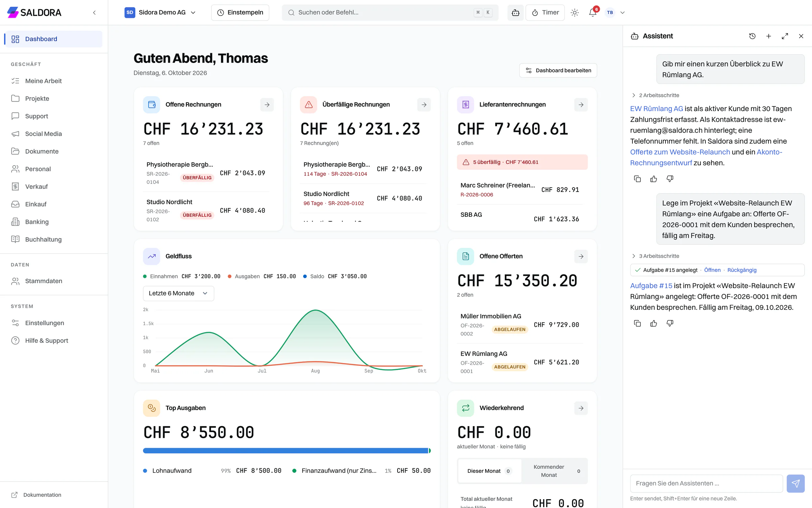The image size is (812, 508).
Task: Start a new assistant chat with the plus icon
Action: (x=768, y=36)
